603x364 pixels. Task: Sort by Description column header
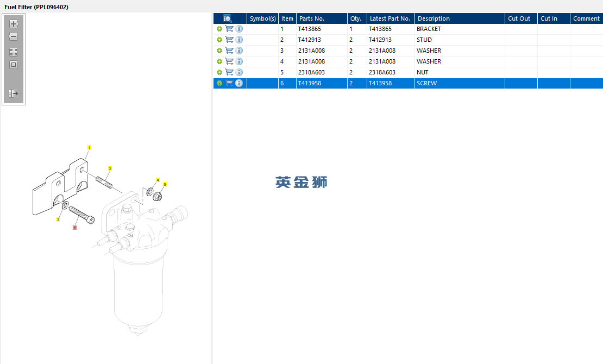click(x=460, y=18)
